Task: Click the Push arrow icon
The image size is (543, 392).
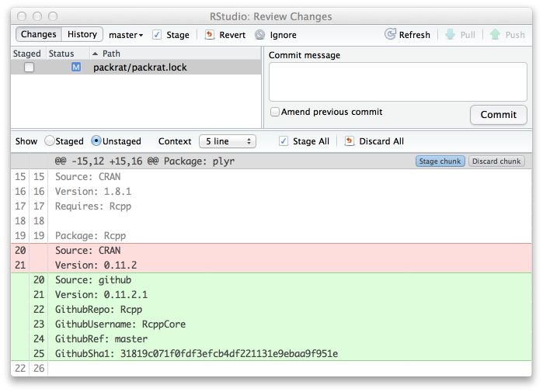Action: [x=494, y=35]
